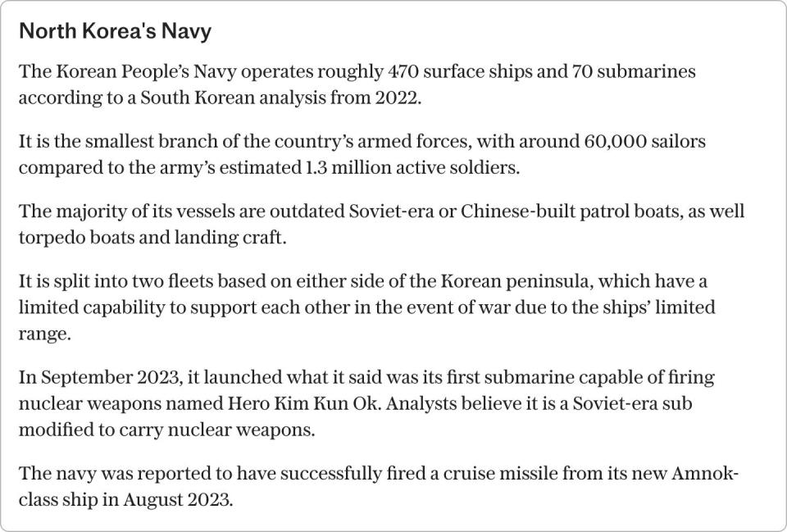This screenshot has height=532, width=787.
Task: Click "torpedo boats and landing craft" text
Action: click(x=151, y=238)
